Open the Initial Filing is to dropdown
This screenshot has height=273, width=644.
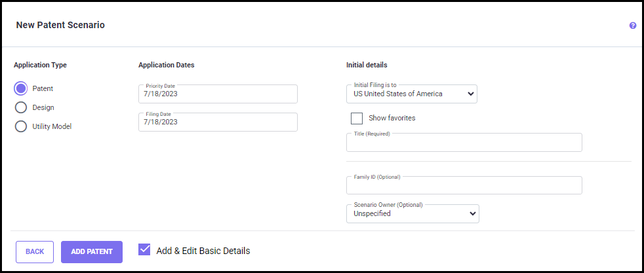[412, 94]
